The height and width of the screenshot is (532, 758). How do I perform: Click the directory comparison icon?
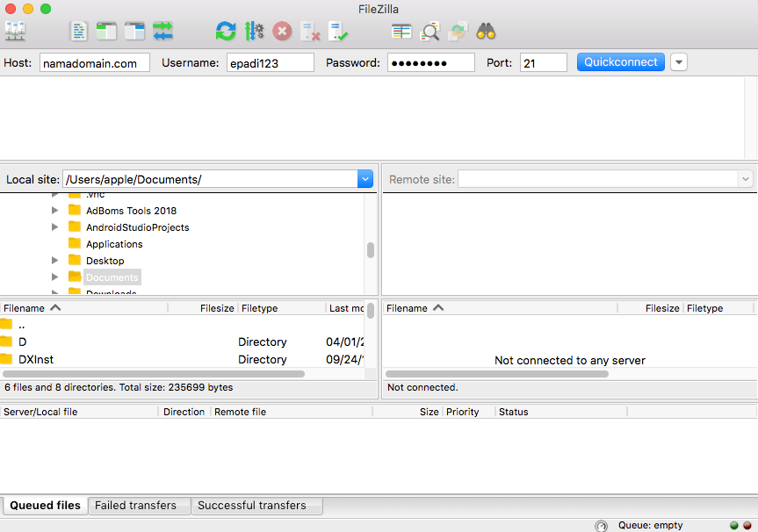tap(430, 32)
